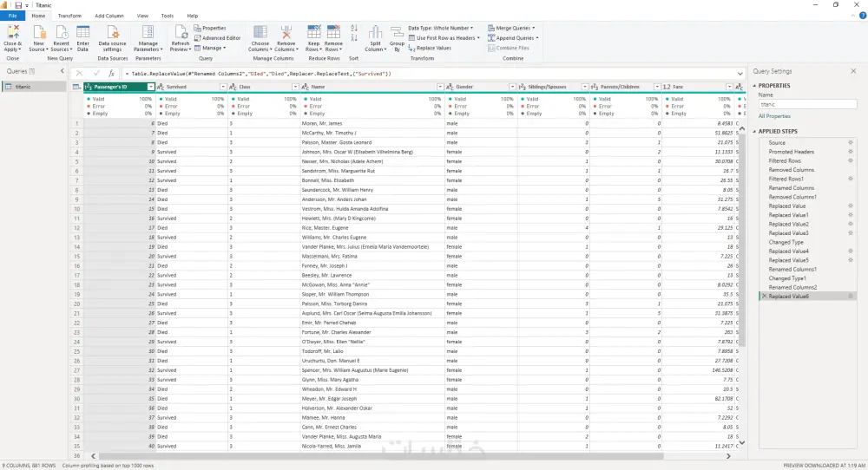Image resolution: width=868 pixels, height=470 pixels.
Task: Collapse the Queries pane arrow
Action: point(62,71)
